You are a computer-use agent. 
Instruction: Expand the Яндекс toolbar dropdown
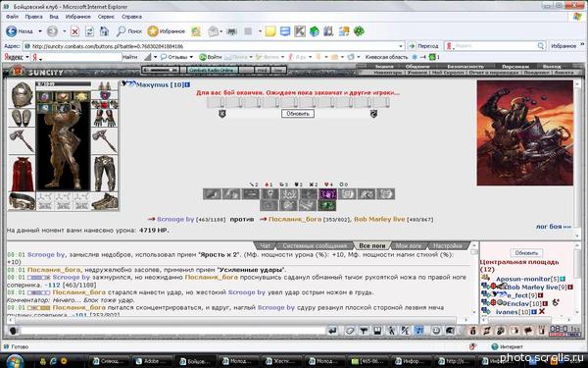click(27, 57)
